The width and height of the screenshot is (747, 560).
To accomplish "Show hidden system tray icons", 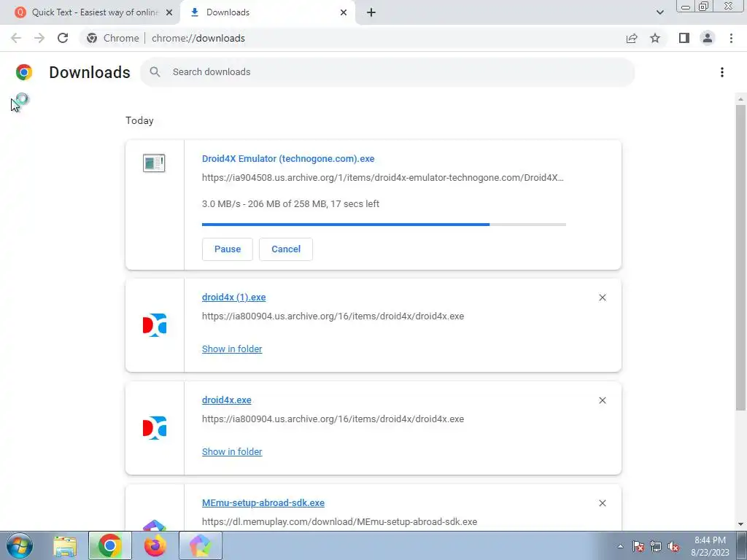I will (x=620, y=546).
